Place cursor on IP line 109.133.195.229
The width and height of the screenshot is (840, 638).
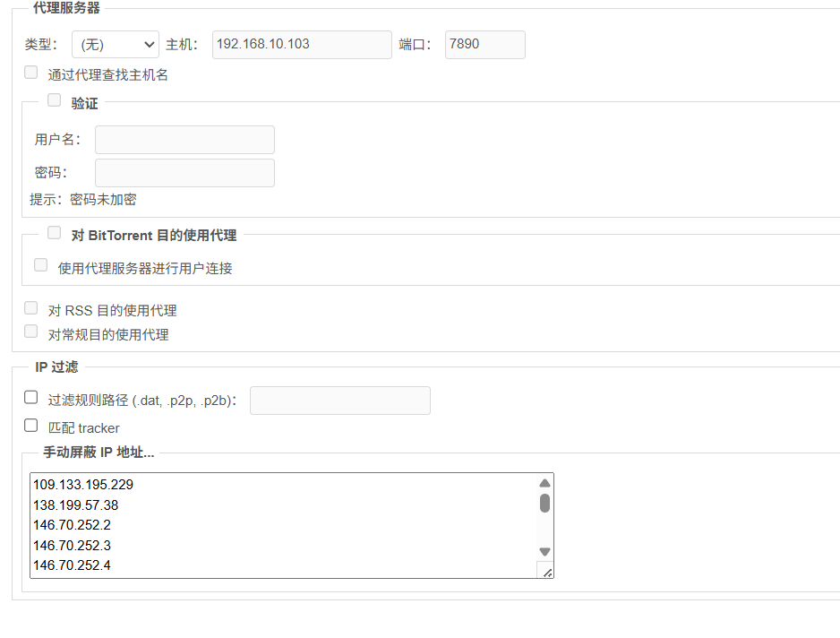pyautogui.click(x=83, y=485)
